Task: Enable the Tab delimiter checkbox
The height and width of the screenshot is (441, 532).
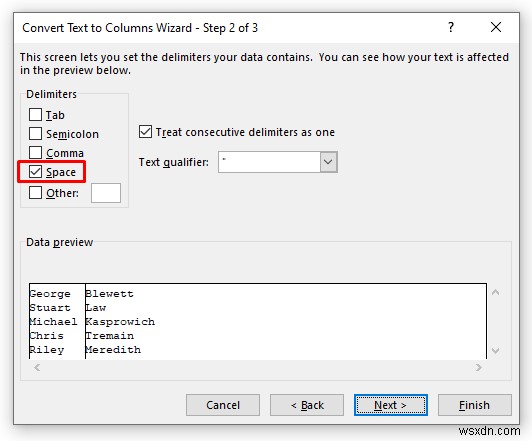Action: click(x=35, y=115)
